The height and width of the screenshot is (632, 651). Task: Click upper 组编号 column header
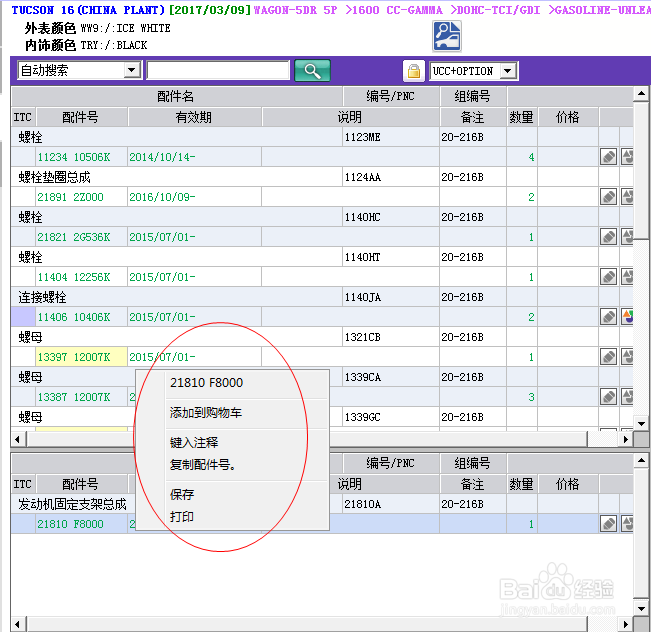[472, 96]
